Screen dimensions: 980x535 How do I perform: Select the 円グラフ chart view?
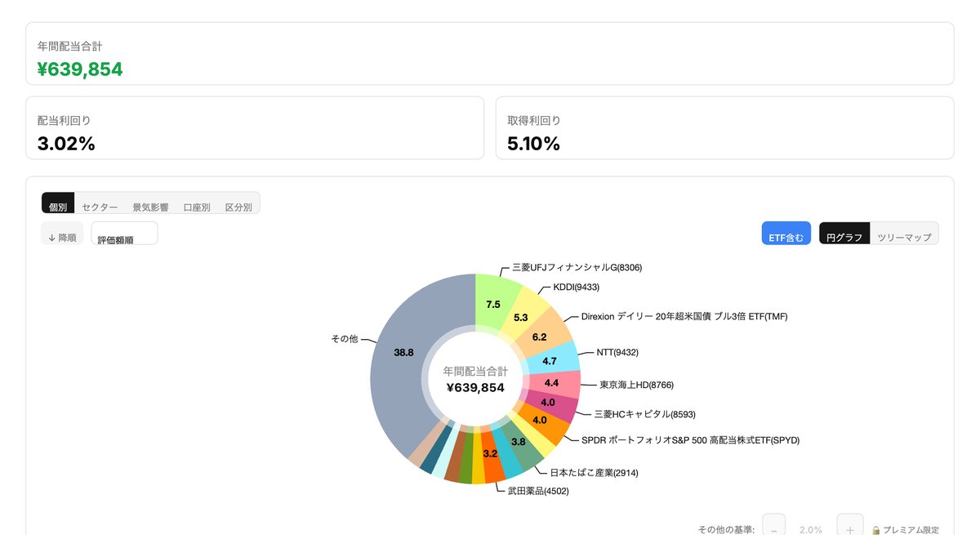tap(844, 234)
